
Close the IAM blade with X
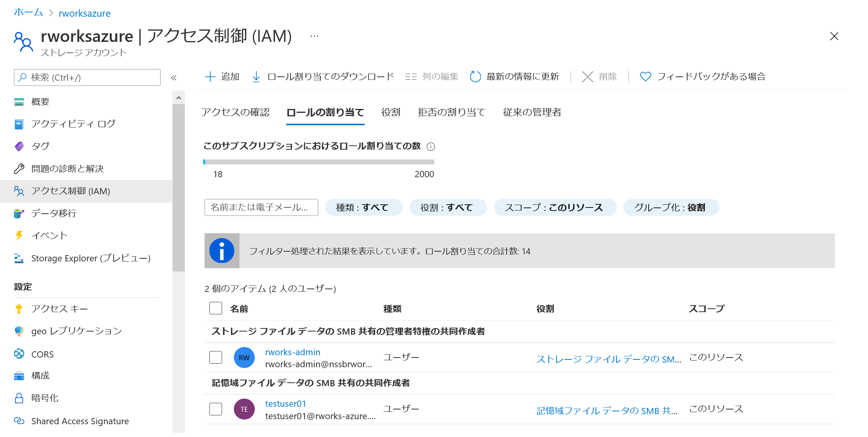pos(834,36)
